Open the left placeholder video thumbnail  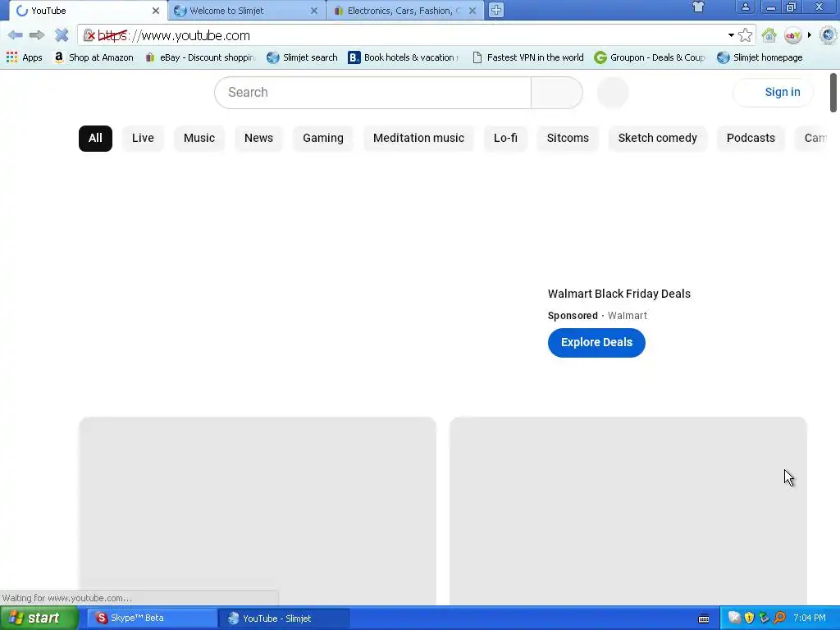coord(258,510)
